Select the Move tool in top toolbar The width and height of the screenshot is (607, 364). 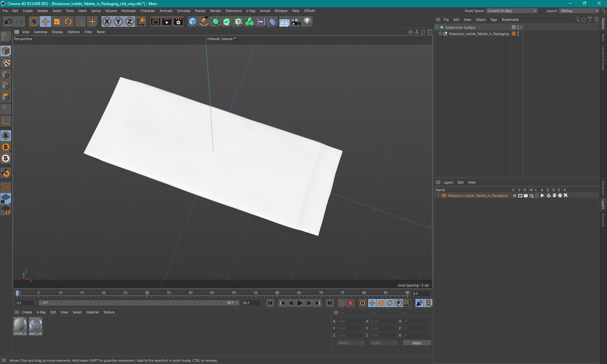(46, 21)
